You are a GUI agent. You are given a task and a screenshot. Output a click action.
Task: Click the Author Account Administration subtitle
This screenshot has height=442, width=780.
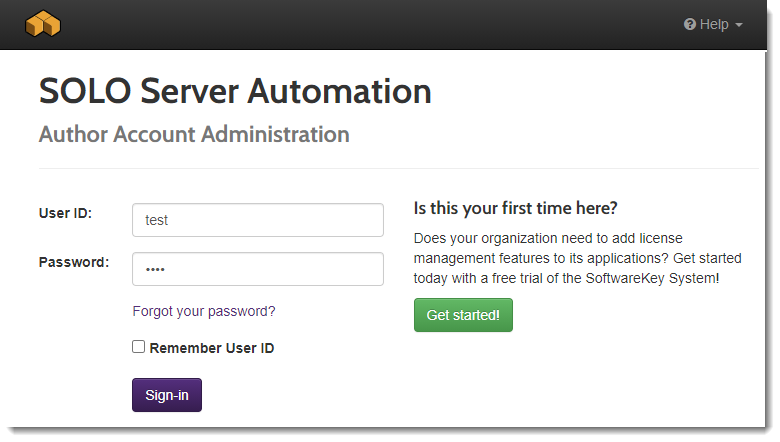coord(194,134)
